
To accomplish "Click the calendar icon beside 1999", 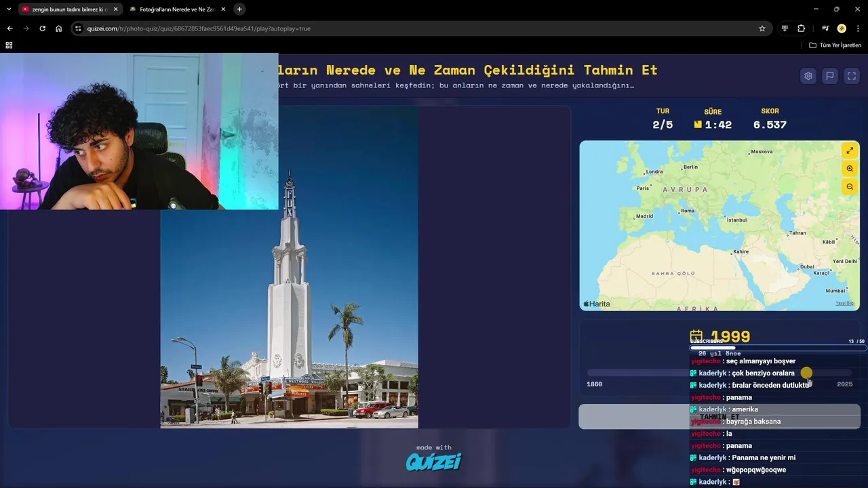I will point(696,336).
